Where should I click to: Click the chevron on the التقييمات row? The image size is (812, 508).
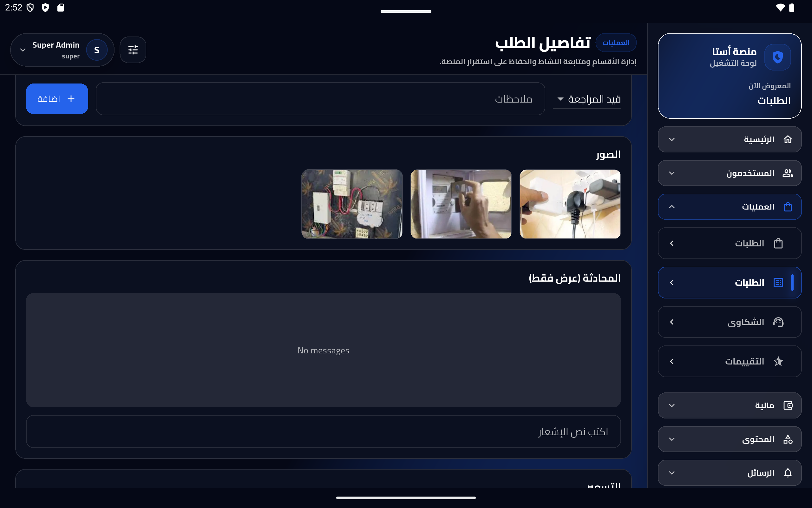pyautogui.click(x=671, y=361)
